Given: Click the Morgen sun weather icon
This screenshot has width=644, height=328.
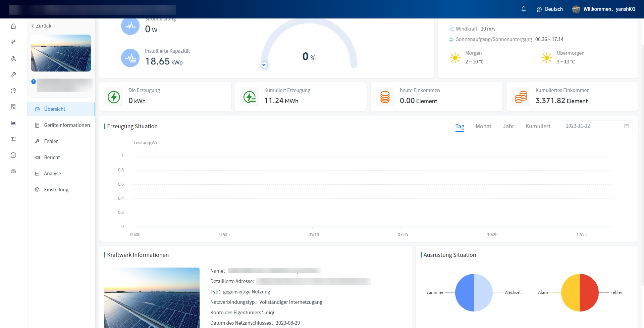Looking at the screenshot, I should click(x=455, y=58).
